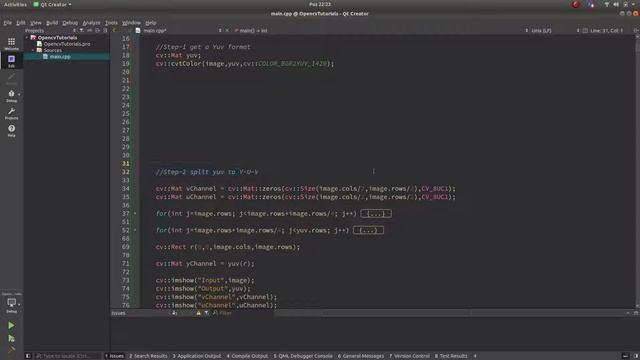The image size is (640, 360).
Task: Collapse the OpencvTutorials project tree
Action: click(27, 38)
